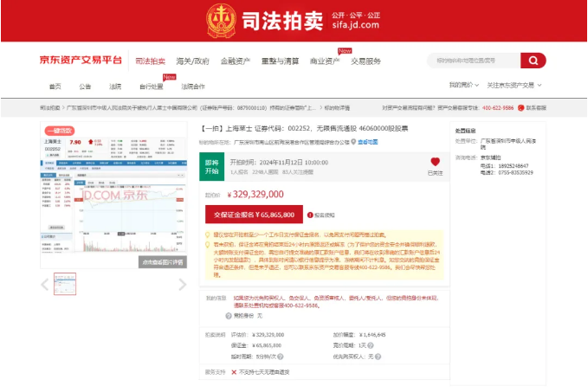Open 自行处置 in sub navigation
This screenshot has width=588, height=392.
[152, 87]
